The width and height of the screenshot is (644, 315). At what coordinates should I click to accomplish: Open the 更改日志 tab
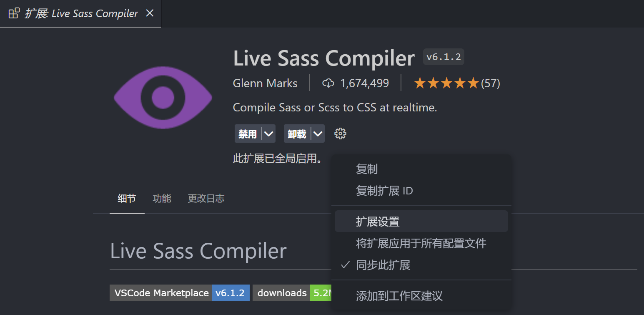(206, 199)
